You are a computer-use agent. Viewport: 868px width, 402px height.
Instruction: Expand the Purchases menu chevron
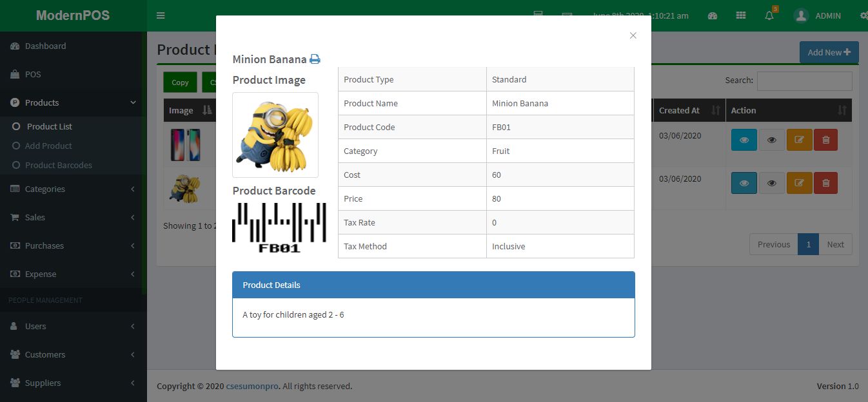point(133,246)
